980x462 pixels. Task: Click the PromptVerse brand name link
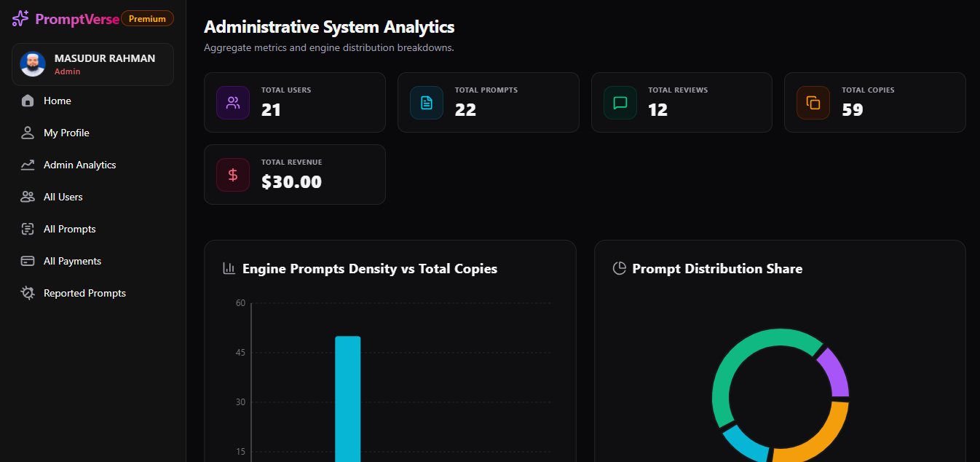click(x=76, y=19)
